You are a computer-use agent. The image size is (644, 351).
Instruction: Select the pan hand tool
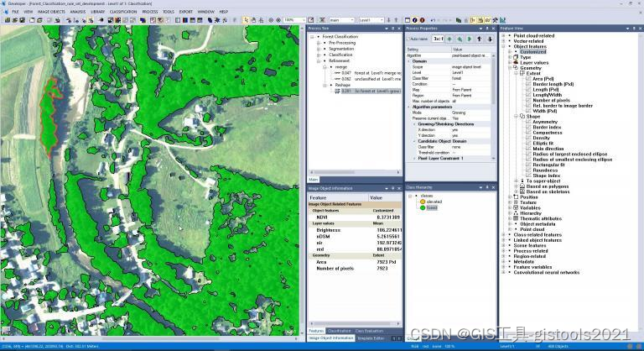point(254,20)
